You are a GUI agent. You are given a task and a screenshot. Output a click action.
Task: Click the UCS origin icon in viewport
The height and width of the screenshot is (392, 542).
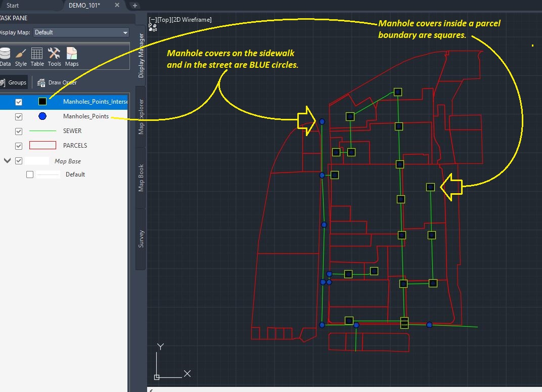tap(157, 377)
